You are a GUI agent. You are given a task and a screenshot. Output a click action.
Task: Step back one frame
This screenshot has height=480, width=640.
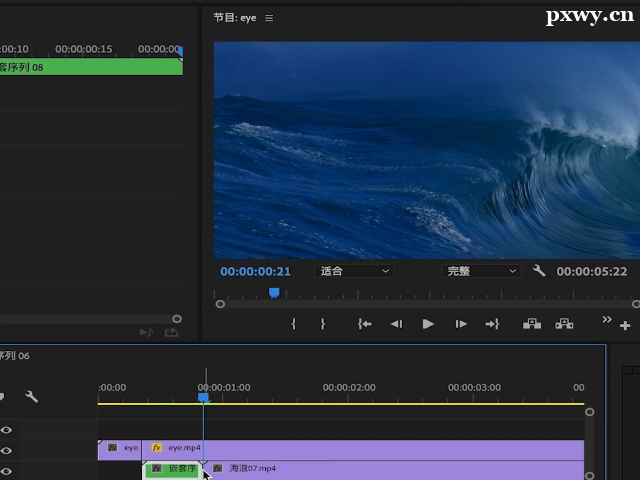(396, 324)
